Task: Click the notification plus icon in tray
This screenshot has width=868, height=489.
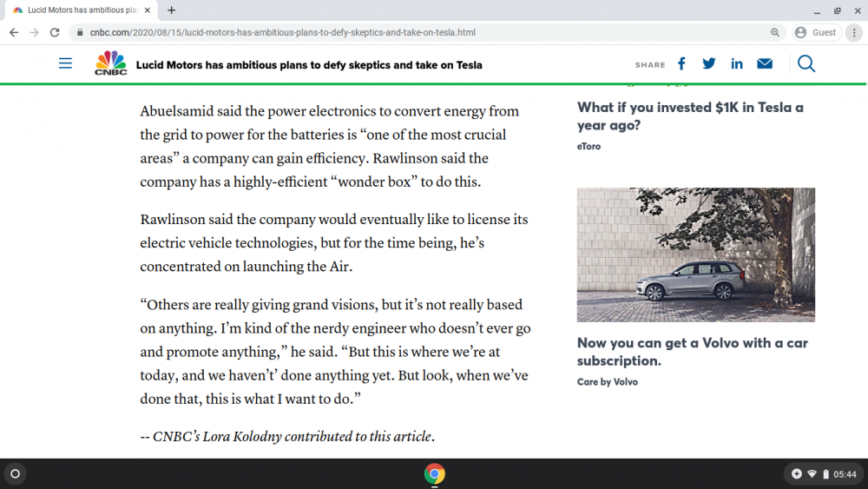Action: 797,474
